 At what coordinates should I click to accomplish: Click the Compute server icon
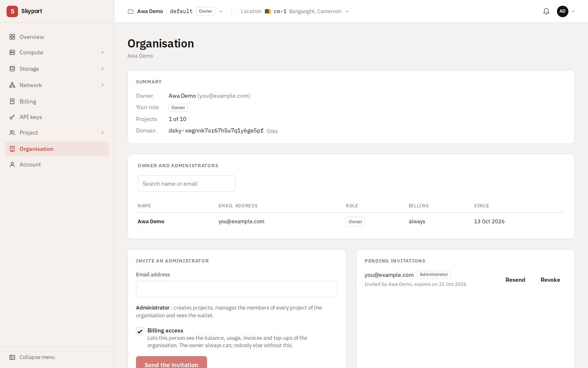click(12, 52)
